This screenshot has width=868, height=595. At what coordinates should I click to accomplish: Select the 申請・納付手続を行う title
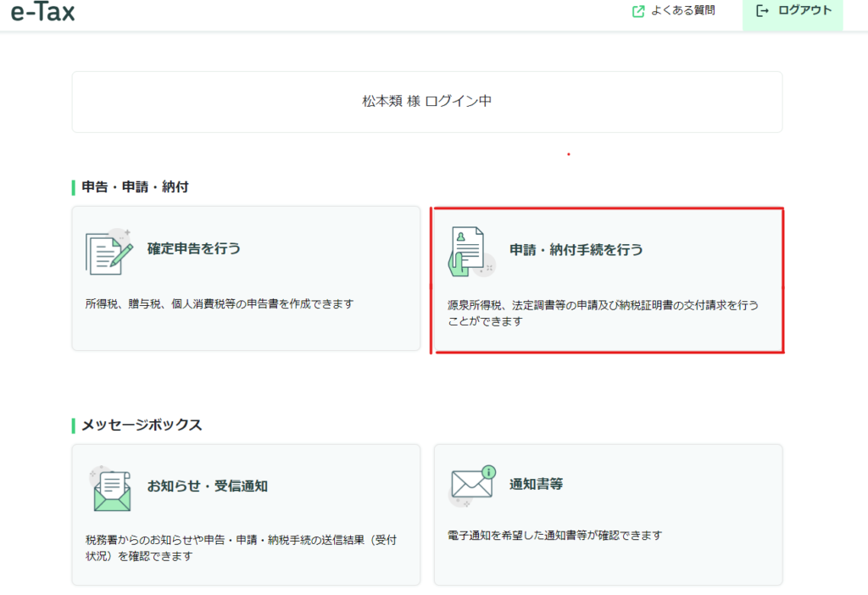point(576,250)
